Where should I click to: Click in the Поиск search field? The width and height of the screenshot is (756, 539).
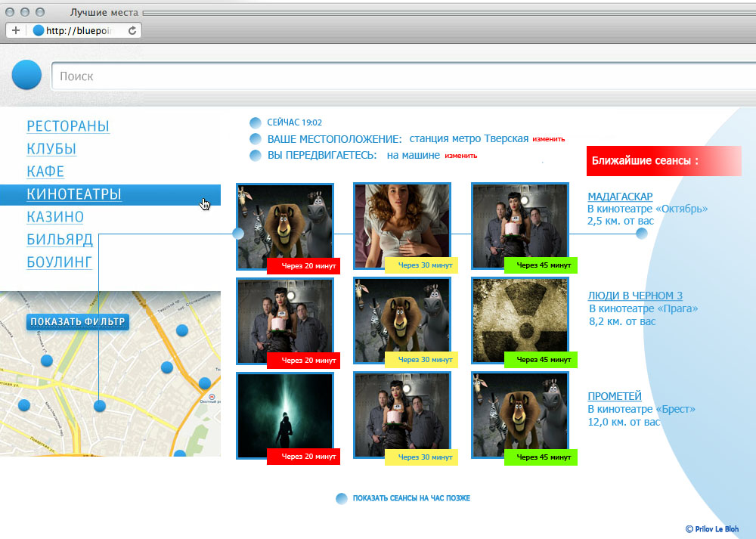point(401,76)
